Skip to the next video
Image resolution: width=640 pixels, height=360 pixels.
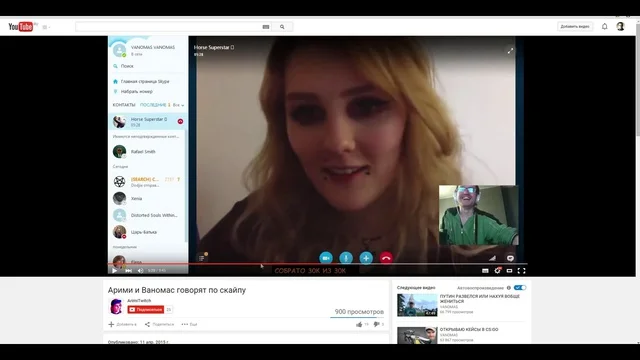[x=129, y=271]
